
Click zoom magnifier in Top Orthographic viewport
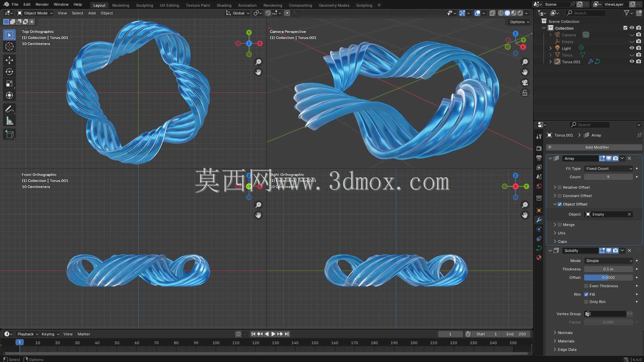tap(258, 62)
